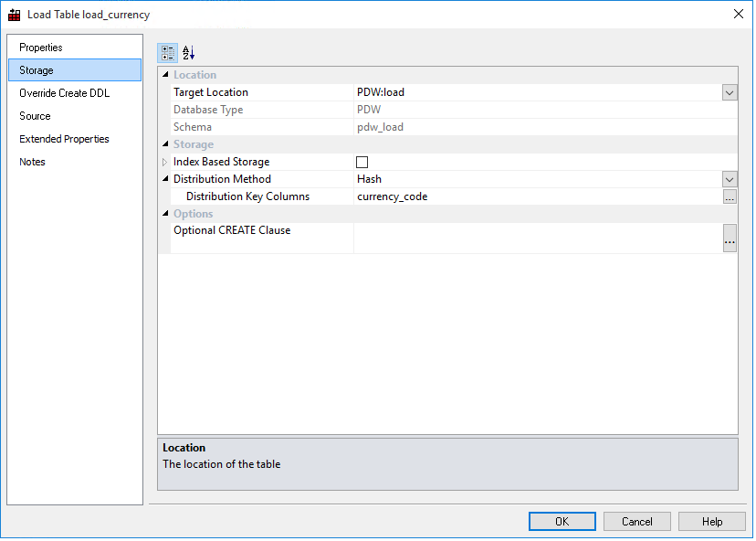
Task: Open Target Location dropdown
Action: coord(730,92)
